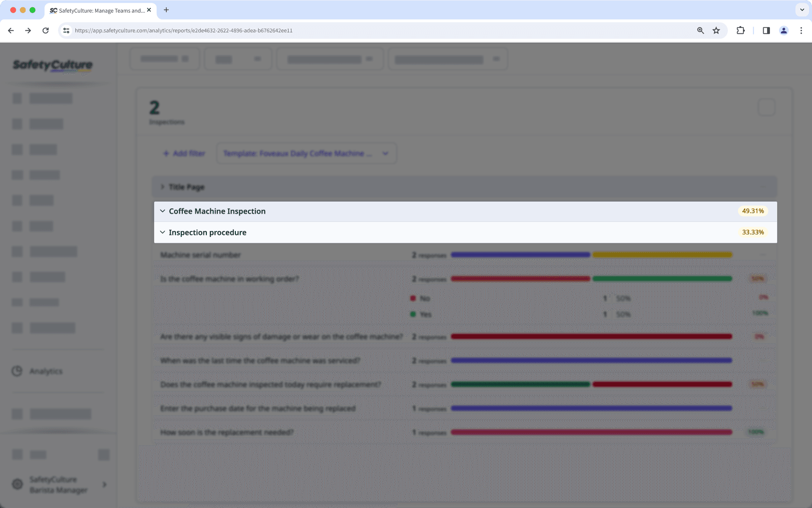The height and width of the screenshot is (508, 812).
Task: Open the browser profile avatar
Action: click(x=783, y=30)
